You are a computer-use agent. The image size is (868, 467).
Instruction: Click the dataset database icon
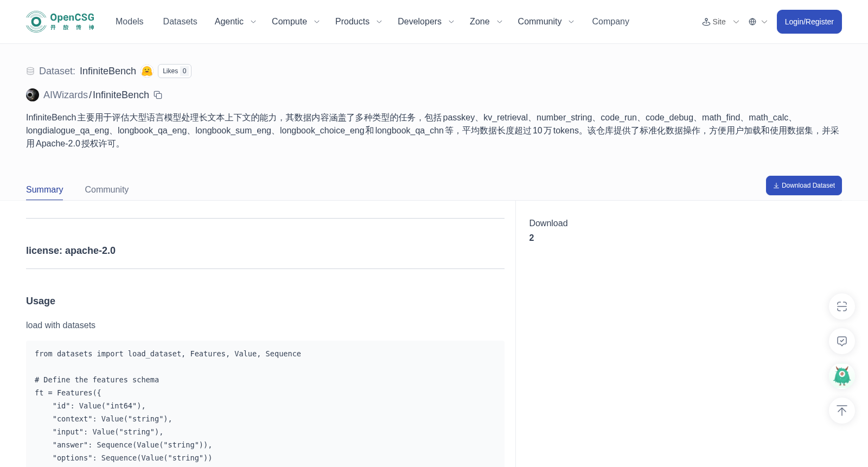point(30,71)
